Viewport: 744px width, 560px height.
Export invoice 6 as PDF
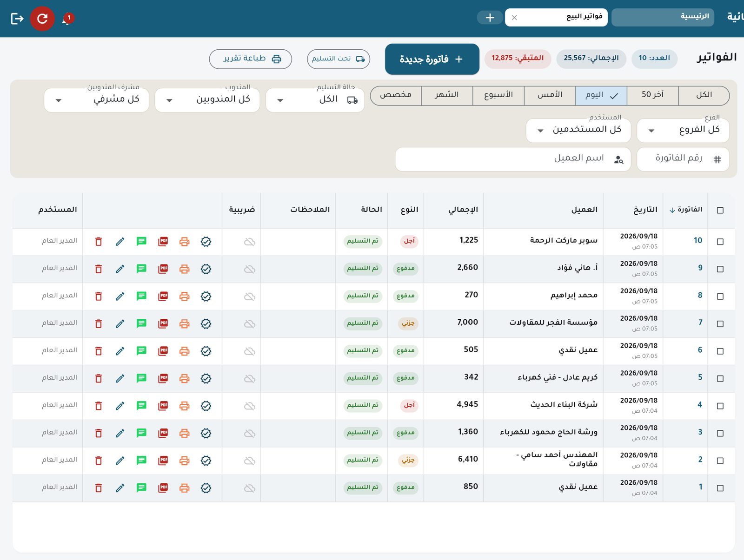163,351
